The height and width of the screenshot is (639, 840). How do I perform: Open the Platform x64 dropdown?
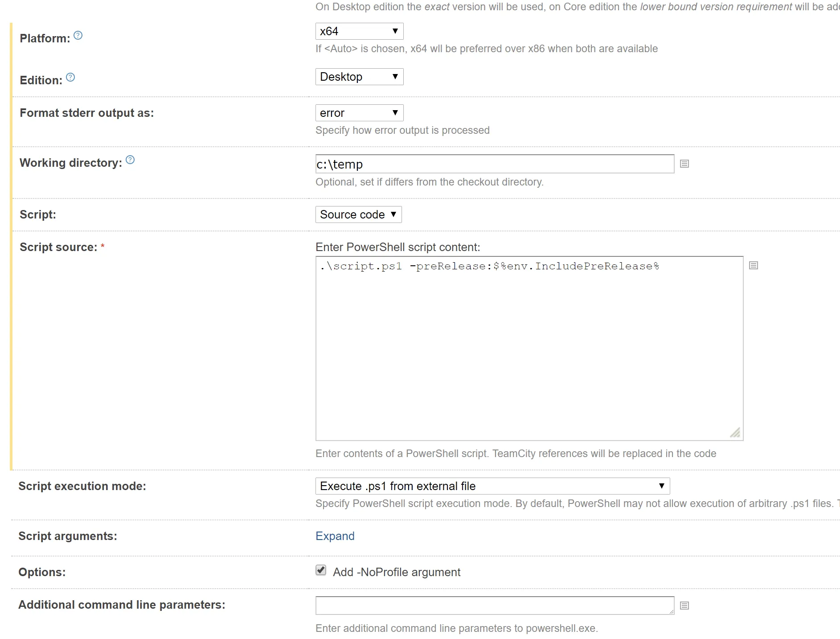359,31
